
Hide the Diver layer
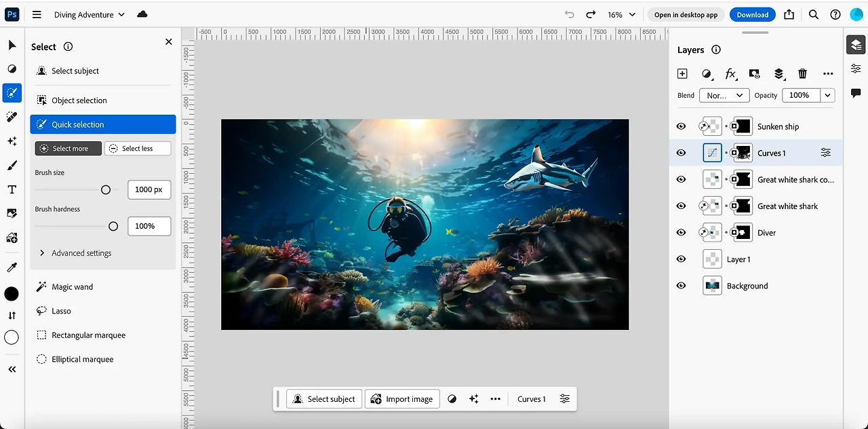coord(682,232)
